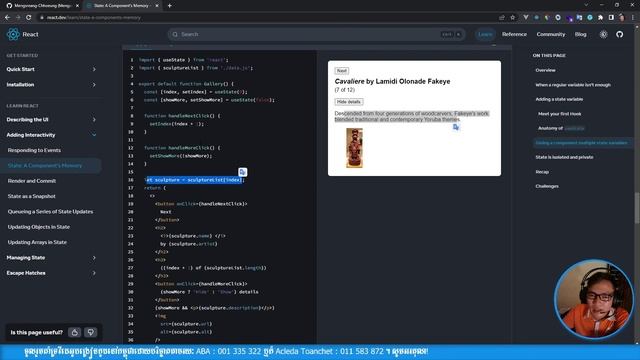Expand the Describing the UI section

tap(94, 120)
